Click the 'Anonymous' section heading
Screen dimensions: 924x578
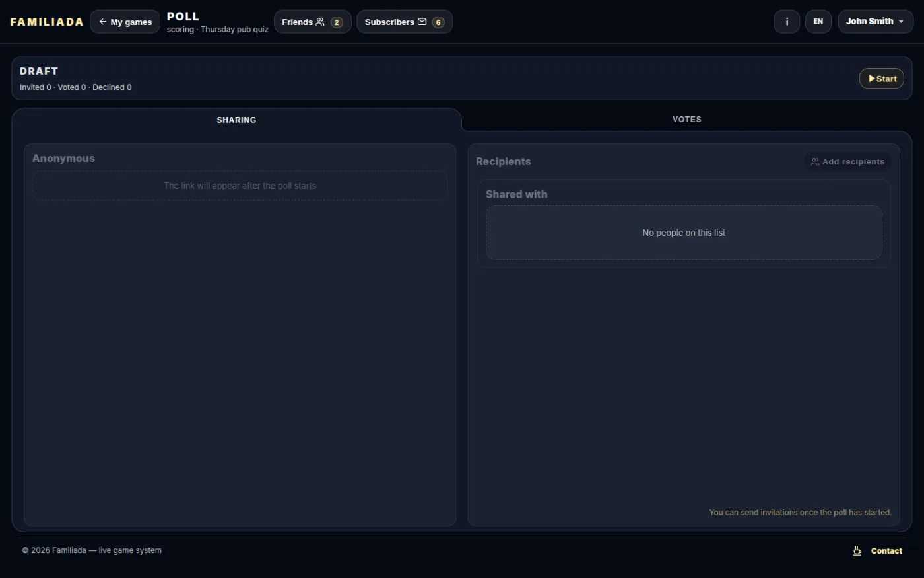63,159
